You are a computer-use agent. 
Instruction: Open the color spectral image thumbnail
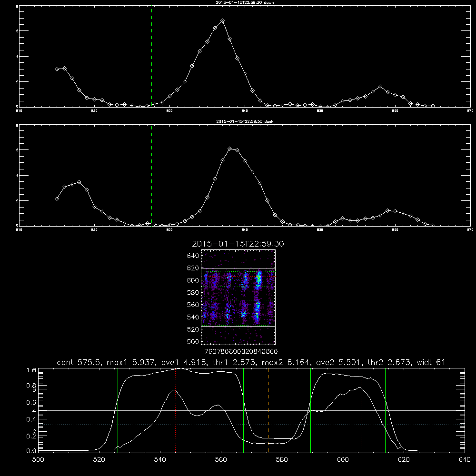[238, 297]
